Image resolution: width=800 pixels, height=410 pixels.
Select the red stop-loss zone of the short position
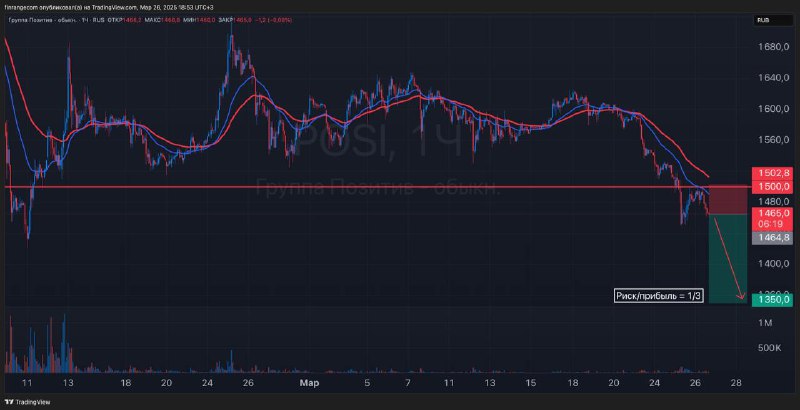pos(728,199)
